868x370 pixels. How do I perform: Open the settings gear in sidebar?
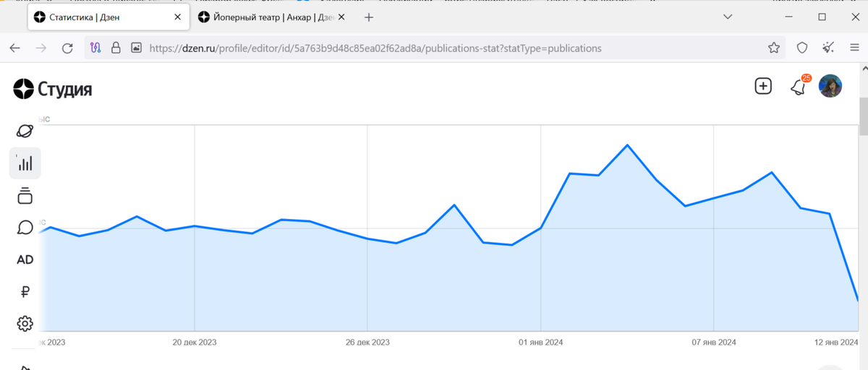pos(25,323)
